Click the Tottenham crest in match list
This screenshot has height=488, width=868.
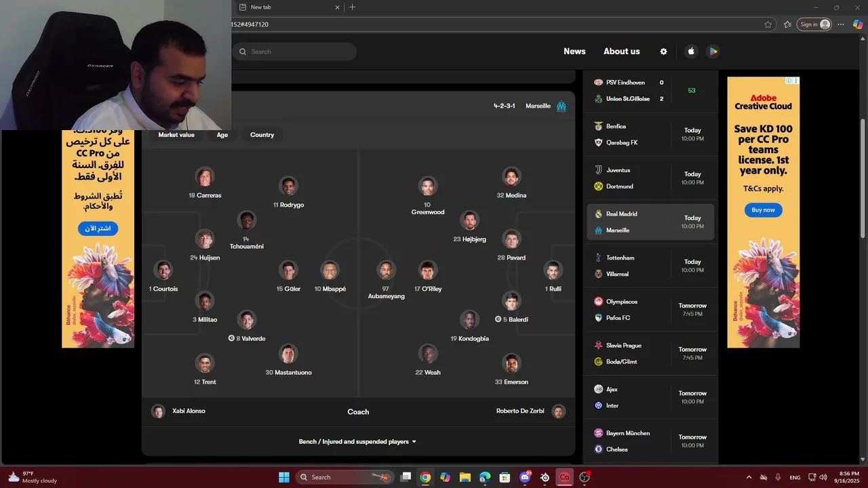click(x=598, y=258)
